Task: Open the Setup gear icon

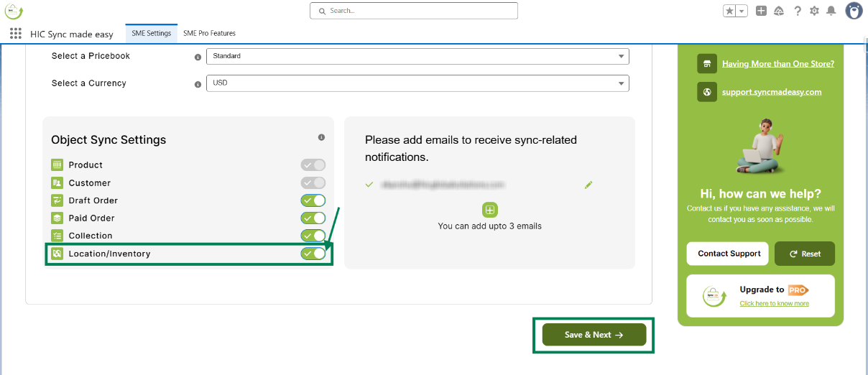Action: [x=814, y=11]
